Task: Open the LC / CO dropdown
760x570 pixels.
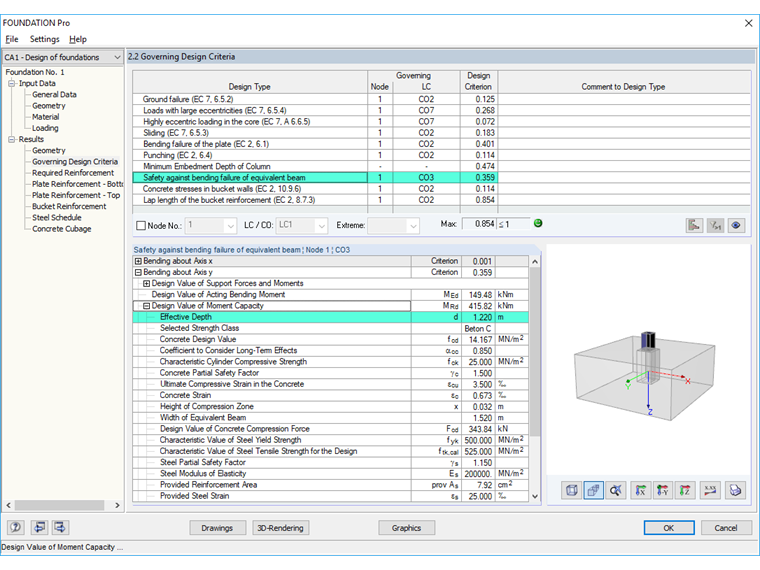Action: click(x=321, y=225)
